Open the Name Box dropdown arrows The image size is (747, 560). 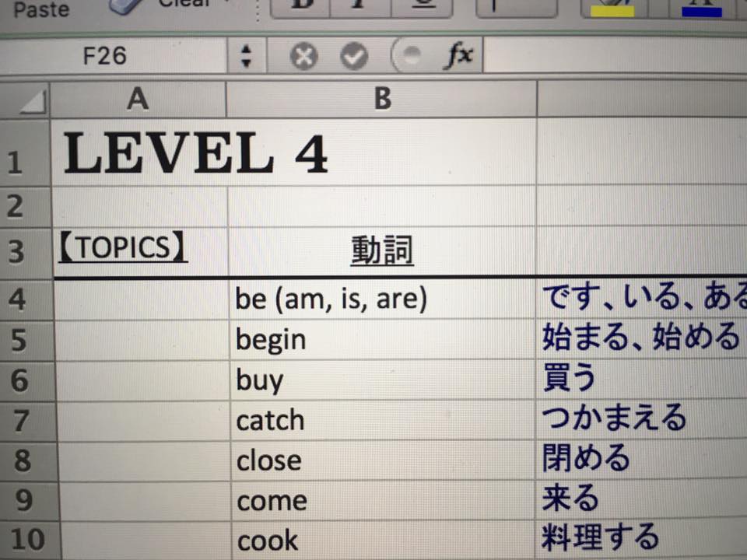coord(247,56)
